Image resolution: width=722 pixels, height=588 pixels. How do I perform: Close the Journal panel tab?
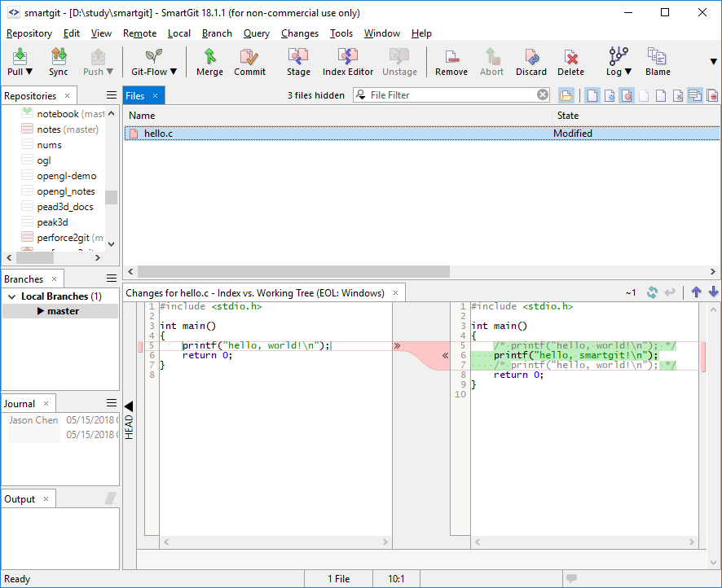(x=46, y=403)
